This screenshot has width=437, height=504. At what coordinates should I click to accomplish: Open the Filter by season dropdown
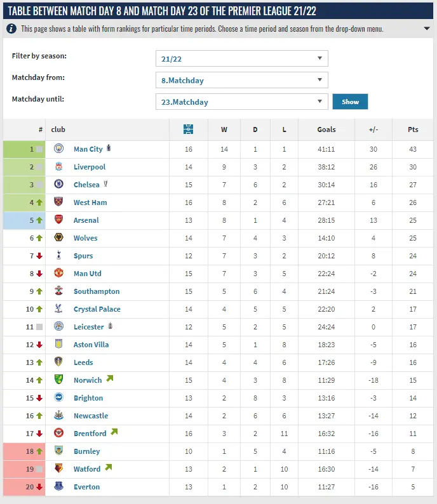242,58
